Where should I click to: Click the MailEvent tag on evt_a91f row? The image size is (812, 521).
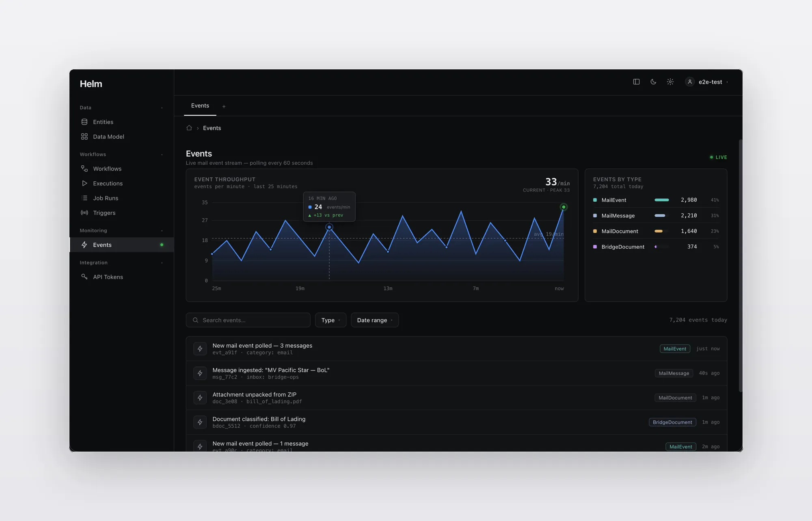[675, 349]
